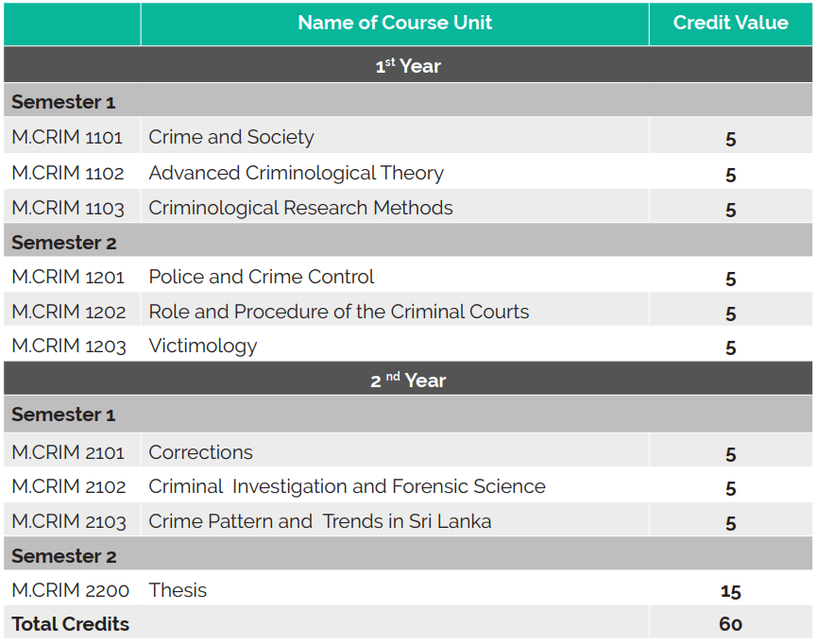
Task: Click course code M.CRIM 2101
Action: pos(68,452)
